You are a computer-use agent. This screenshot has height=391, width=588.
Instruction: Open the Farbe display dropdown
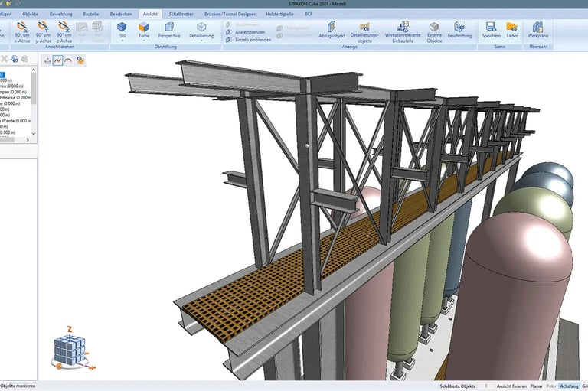click(144, 31)
